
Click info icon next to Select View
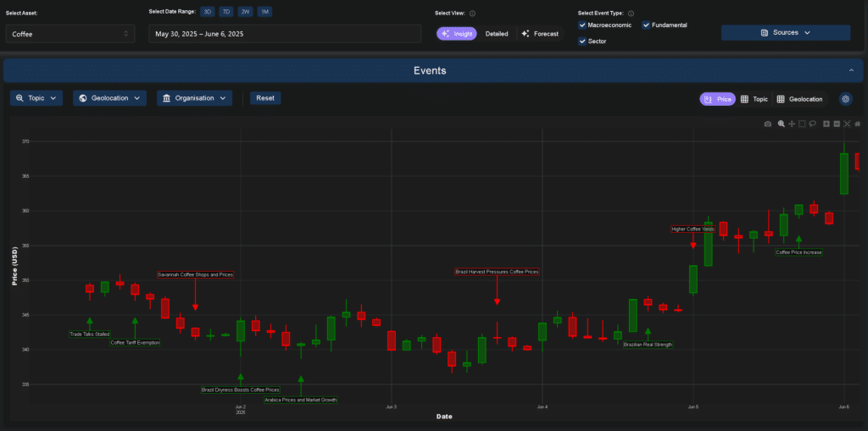pyautogui.click(x=473, y=14)
